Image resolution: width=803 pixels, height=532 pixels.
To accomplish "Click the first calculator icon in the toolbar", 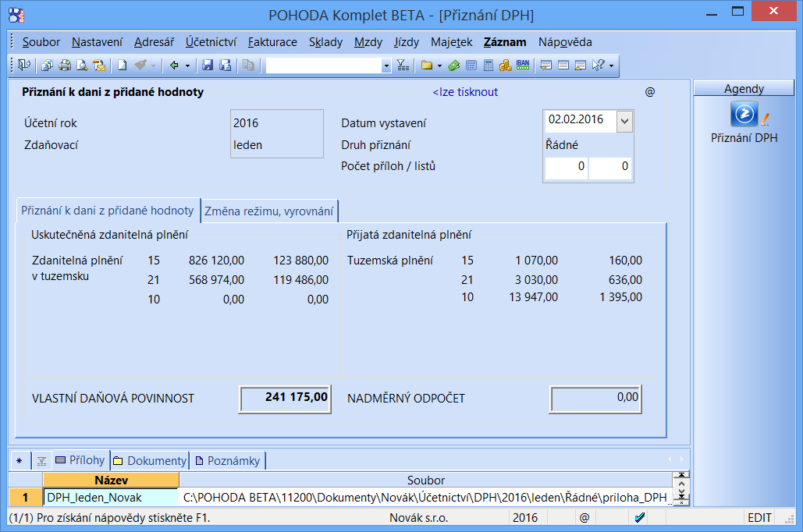I will pyautogui.click(x=471, y=65).
